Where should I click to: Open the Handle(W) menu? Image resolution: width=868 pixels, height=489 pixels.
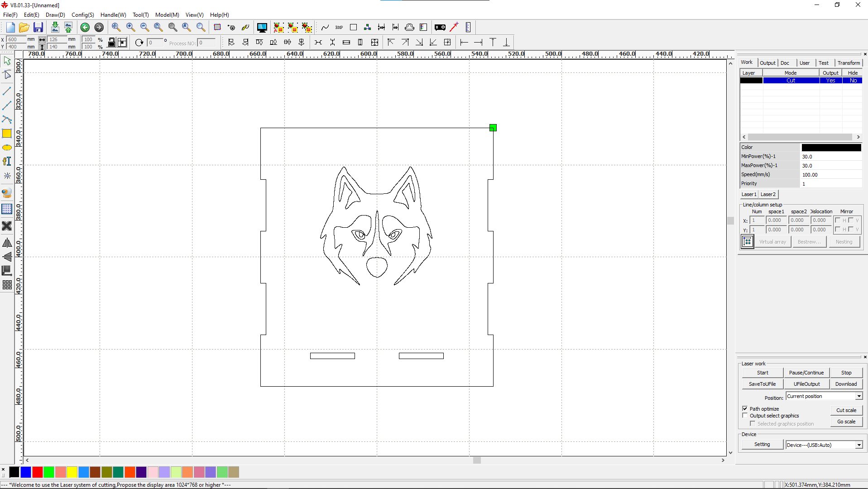tap(113, 15)
